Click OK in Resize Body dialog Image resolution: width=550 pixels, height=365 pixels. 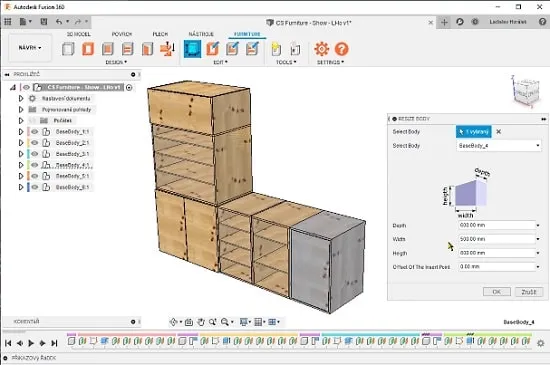click(497, 292)
